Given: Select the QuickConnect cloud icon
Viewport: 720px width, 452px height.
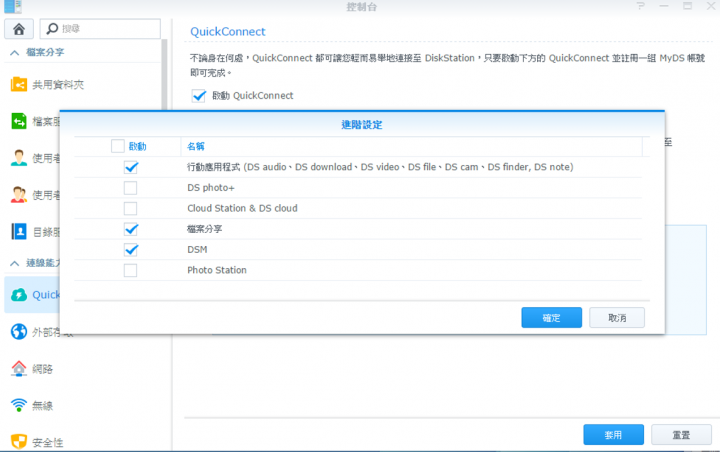Looking at the screenshot, I should (19, 294).
